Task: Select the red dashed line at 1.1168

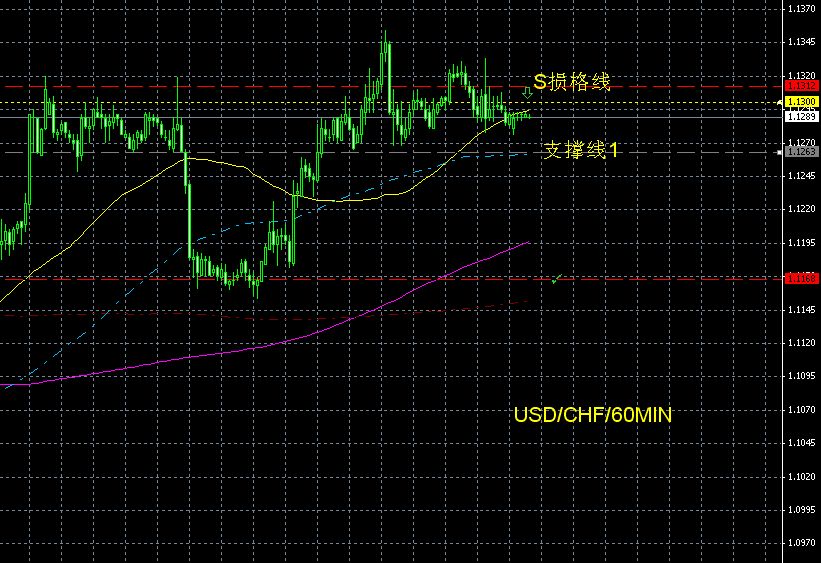Action: click(x=393, y=279)
